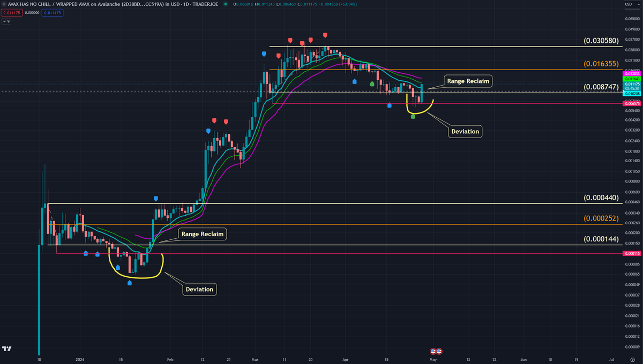Viewport: 643px width, 364px height.
Task: Click the green emoji marker under the April deviation
Action: coord(413,116)
